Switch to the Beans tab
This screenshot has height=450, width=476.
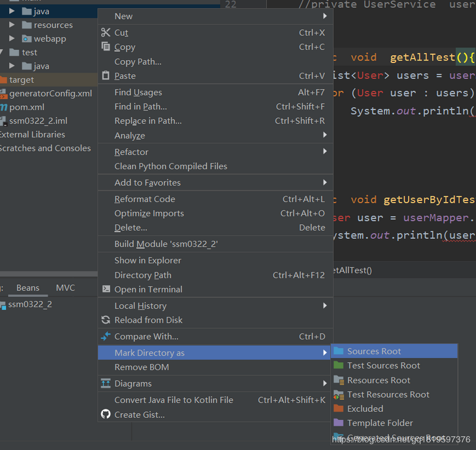pos(27,288)
